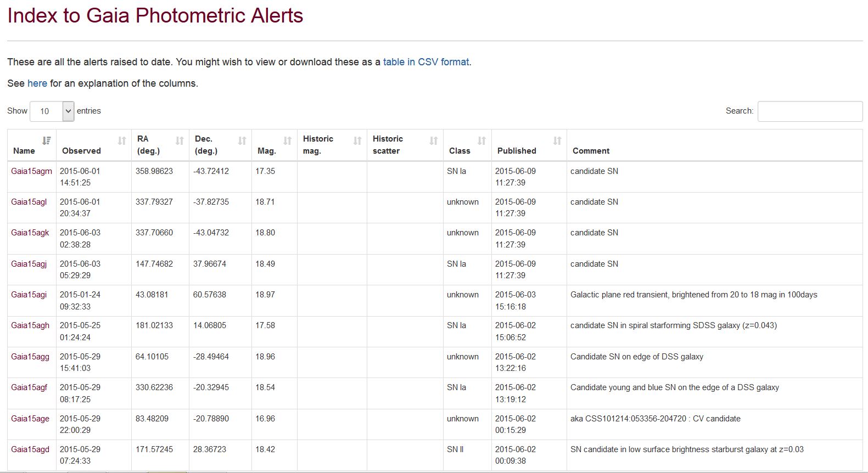Sort by Observed column arrows
This screenshot has height=473, width=868.
tap(122, 140)
